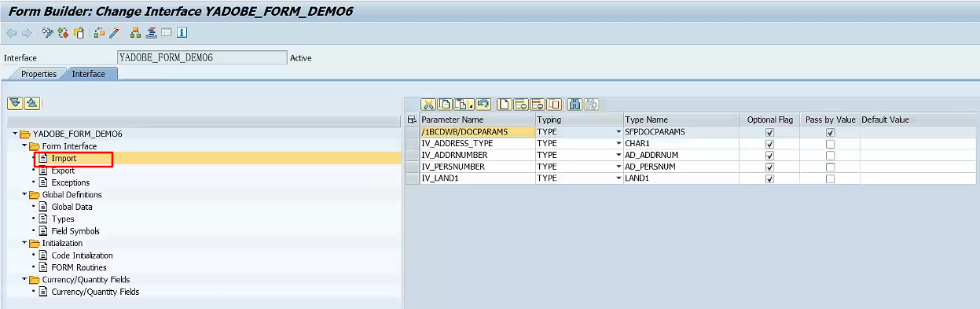Switch to the Properties tab
This screenshot has height=309, width=980.
click(x=39, y=74)
